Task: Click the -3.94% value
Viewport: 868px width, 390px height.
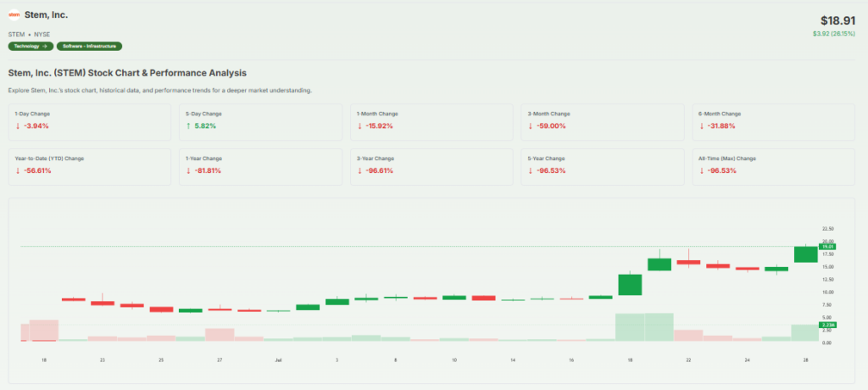Action: (x=36, y=125)
